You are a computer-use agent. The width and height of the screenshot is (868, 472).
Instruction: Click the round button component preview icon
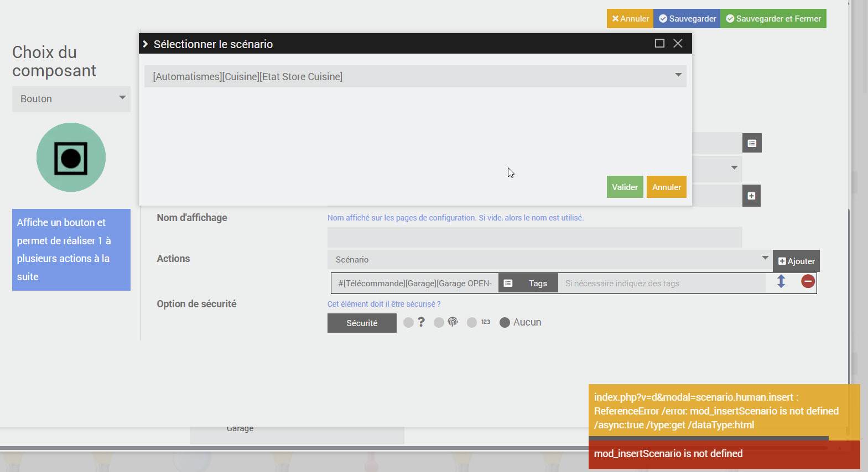click(71, 158)
